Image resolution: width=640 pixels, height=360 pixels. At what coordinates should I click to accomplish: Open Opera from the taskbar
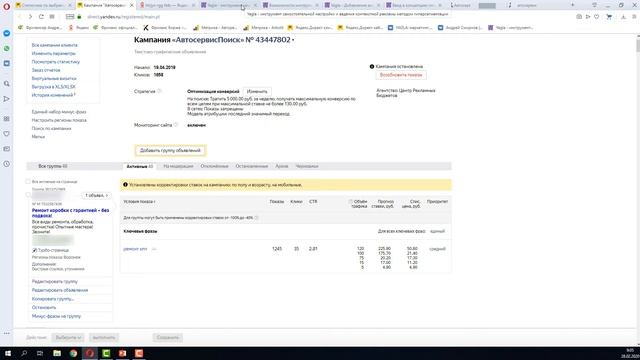point(90,353)
